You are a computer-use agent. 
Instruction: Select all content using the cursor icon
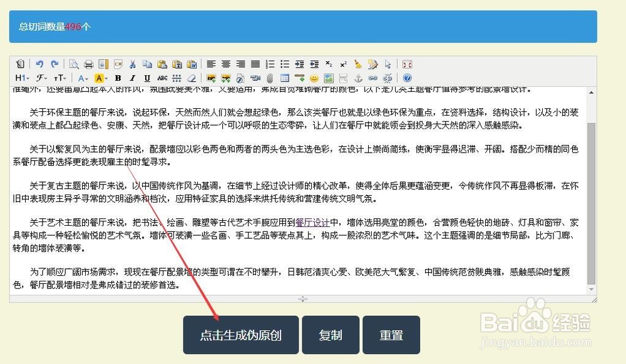pos(387,64)
